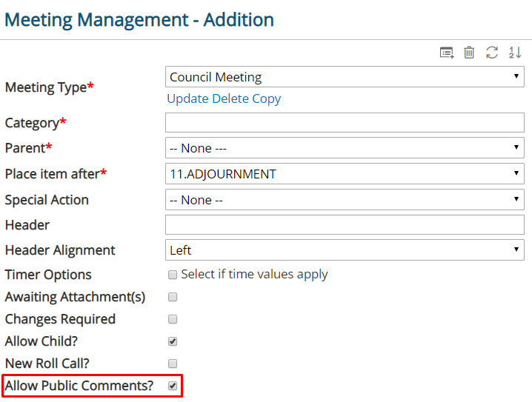The image size is (532, 402).
Task: Click the Category input field
Action: [345, 122]
